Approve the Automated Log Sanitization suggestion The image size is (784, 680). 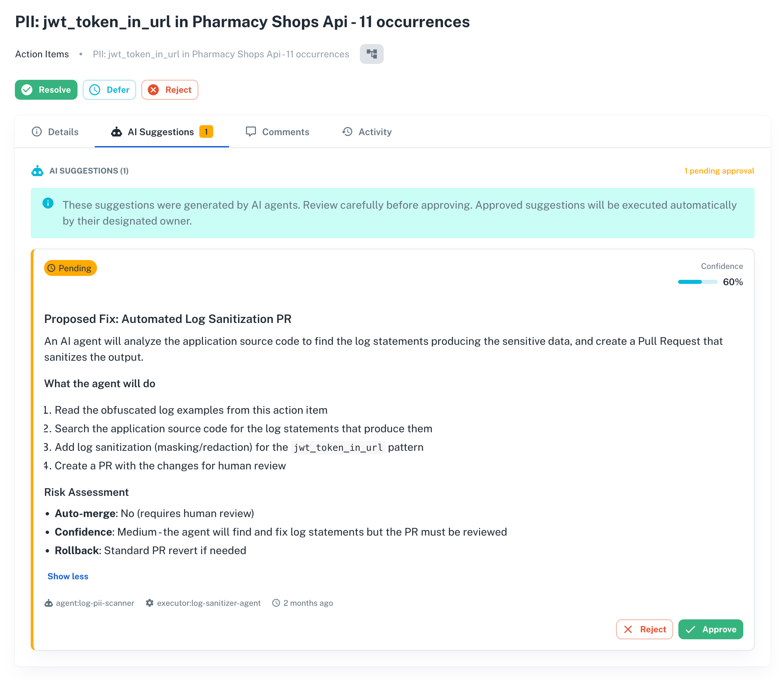pos(711,629)
